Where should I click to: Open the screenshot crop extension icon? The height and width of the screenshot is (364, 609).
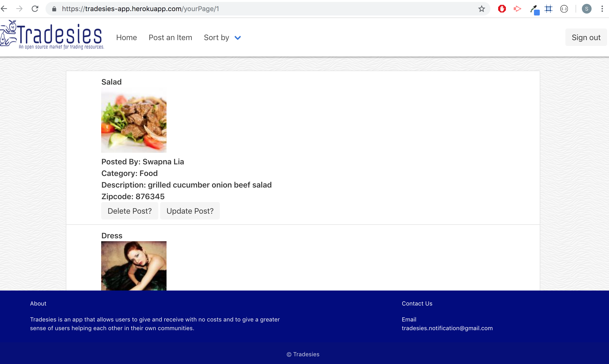548,9
